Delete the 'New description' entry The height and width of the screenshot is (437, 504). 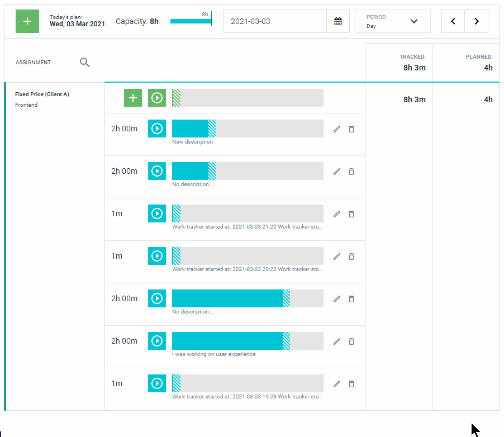(351, 129)
